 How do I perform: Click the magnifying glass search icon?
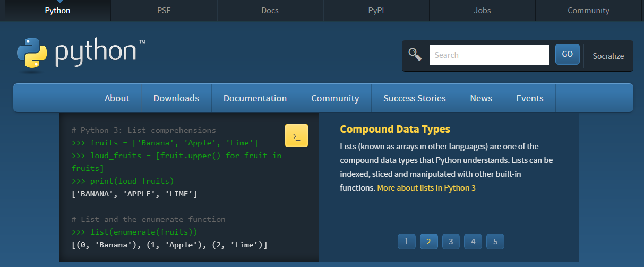415,54
